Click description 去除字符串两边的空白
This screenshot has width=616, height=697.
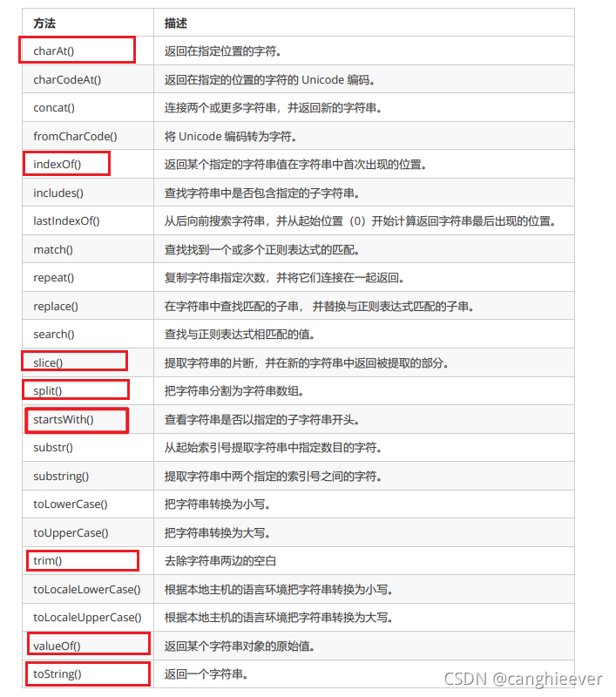pos(220,561)
